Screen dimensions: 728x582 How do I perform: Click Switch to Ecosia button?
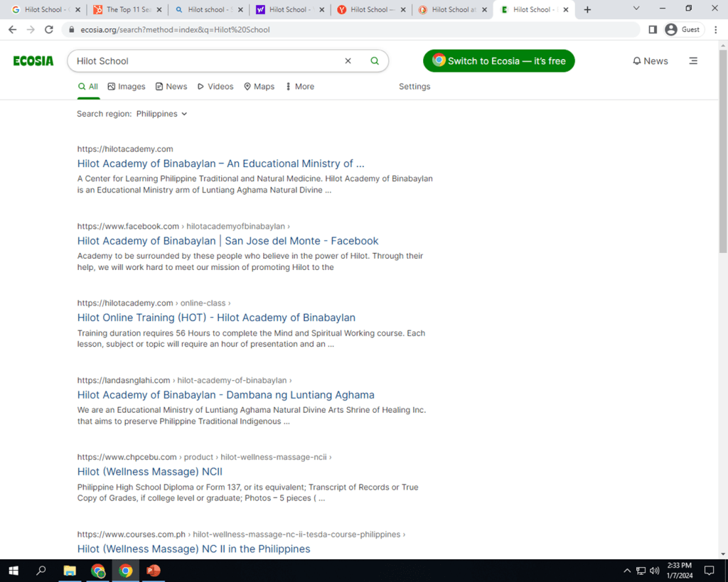pyautogui.click(x=498, y=61)
